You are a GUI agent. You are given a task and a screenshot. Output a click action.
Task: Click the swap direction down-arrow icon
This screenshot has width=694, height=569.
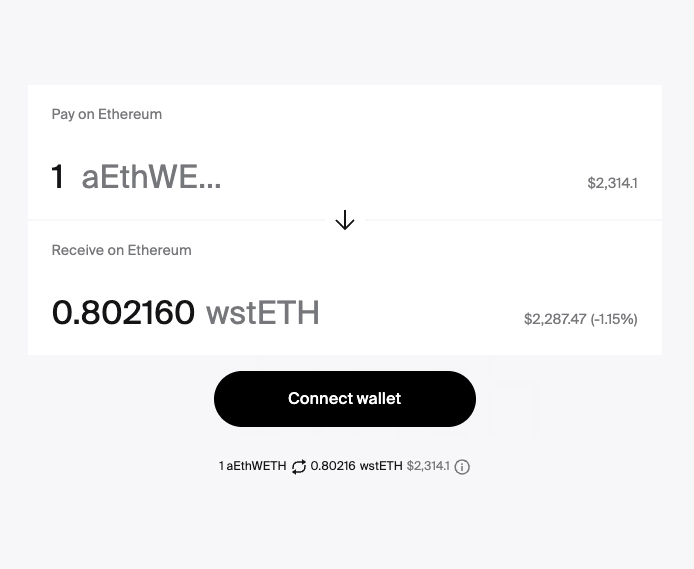(345, 220)
